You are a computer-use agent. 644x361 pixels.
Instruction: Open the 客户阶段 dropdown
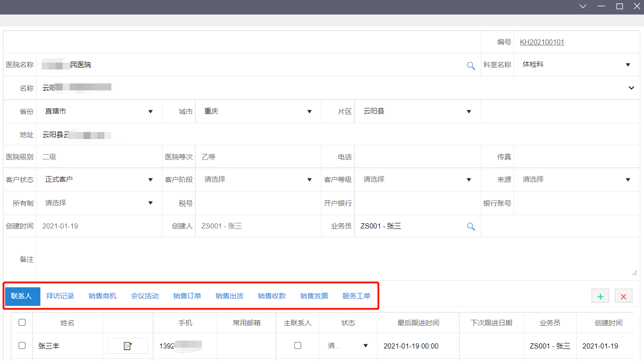point(309,179)
